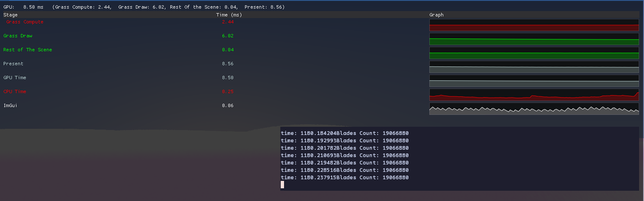
Task: Click the GPU 8.50 ms summary line
Action: point(144,7)
